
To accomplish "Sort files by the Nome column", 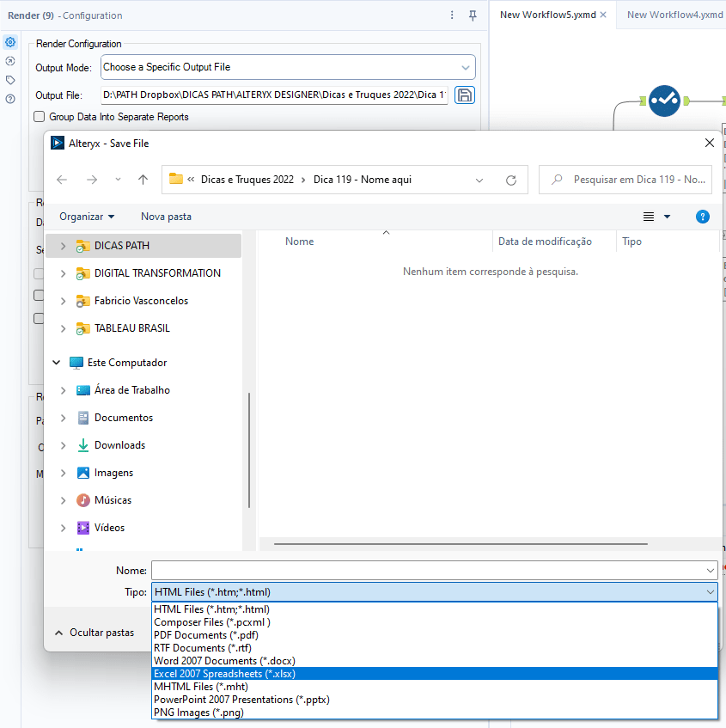I will click(x=299, y=242).
